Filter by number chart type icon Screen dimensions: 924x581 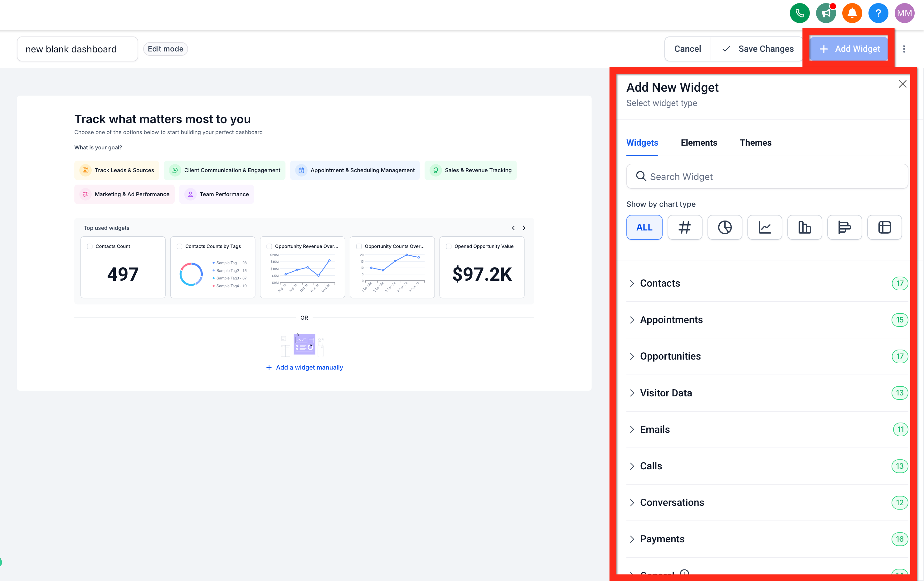tap(684, 227)
